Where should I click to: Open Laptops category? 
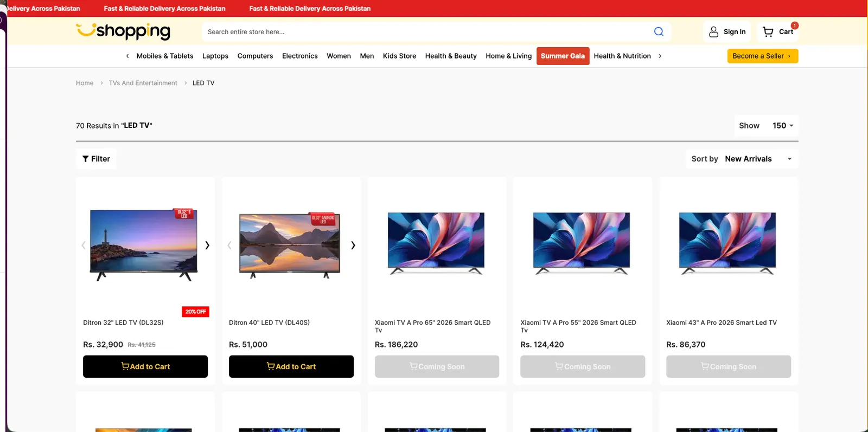coord(215,56)
